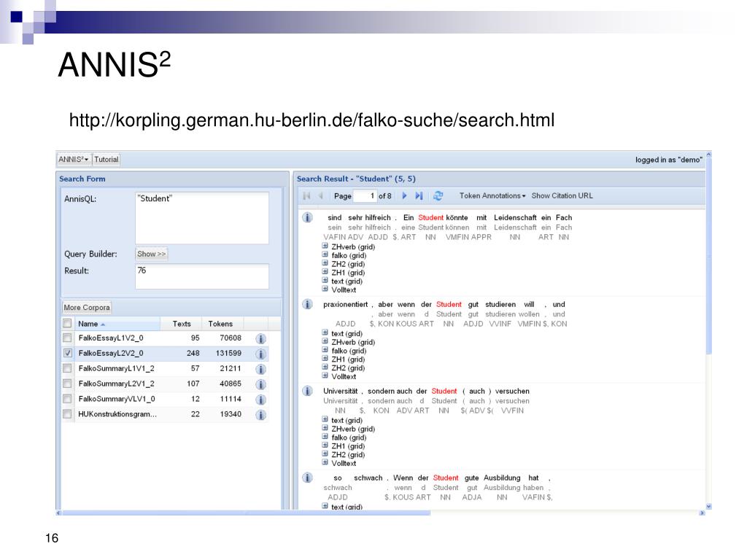Click Show Citation URL
Screen dimensions: 747x560
coord(562,195)
